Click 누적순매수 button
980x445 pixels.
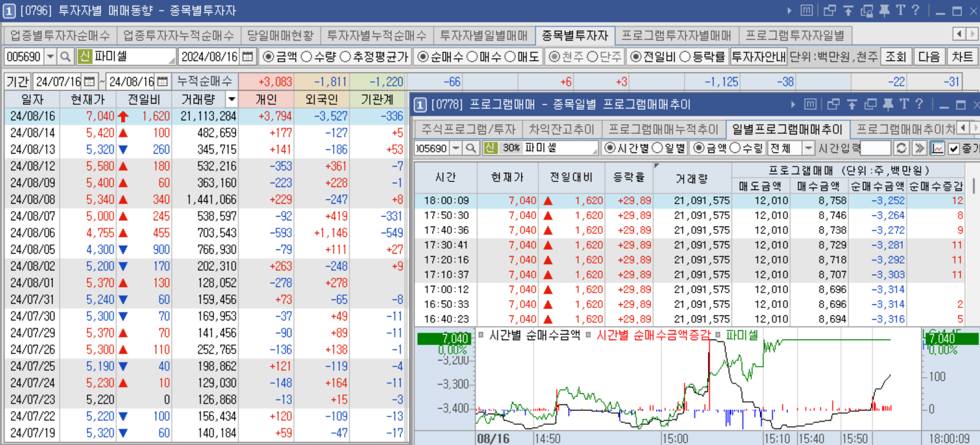204,81
